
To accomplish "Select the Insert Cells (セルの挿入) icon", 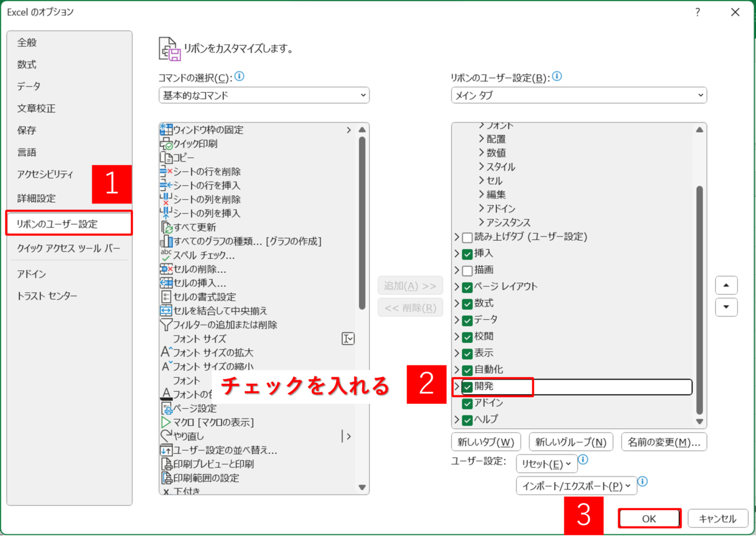I will [166, 283].
